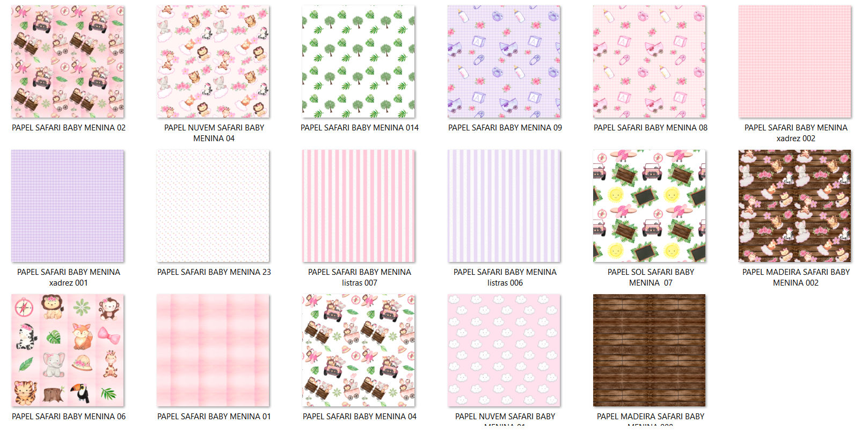
Task: Click the dotted PAPEL SAFARI BABY MENINA 23 thumbnail
Action: pos(213,206)
